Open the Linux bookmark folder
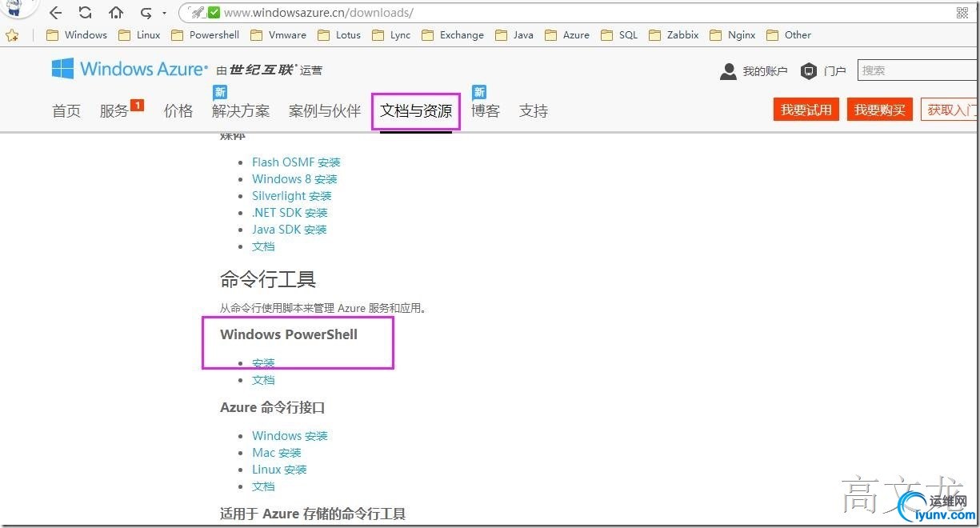This screenshot has width=980, height=528. click(x=139, y=35)
